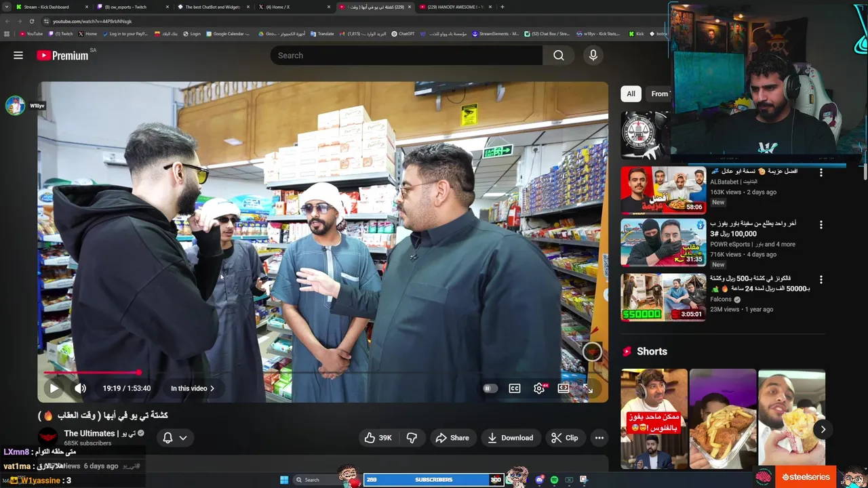Image resolution: width=868 pixels, height=488 pixels.
Task: Select the All filter chip
Action: (x=631, y=94)
